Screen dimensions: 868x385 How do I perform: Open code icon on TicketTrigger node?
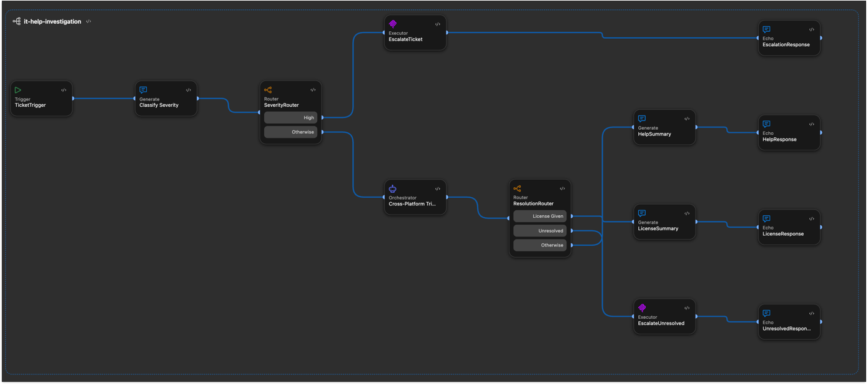[64, 90]
